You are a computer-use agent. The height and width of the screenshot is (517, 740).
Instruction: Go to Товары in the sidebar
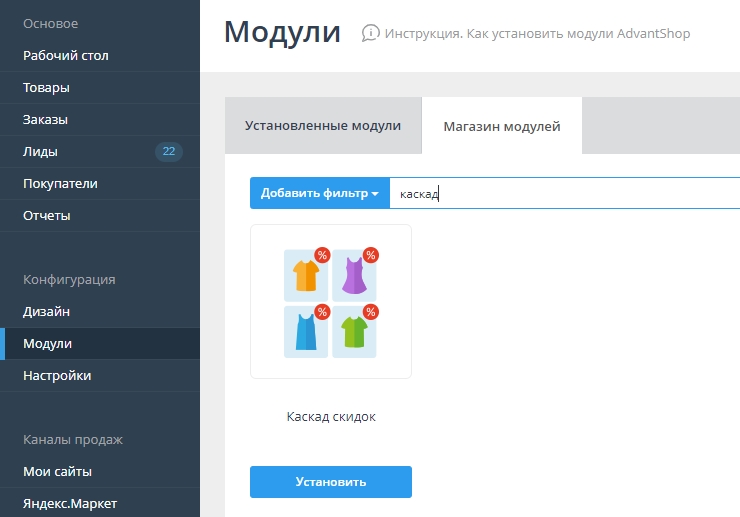tap(46, 88)
